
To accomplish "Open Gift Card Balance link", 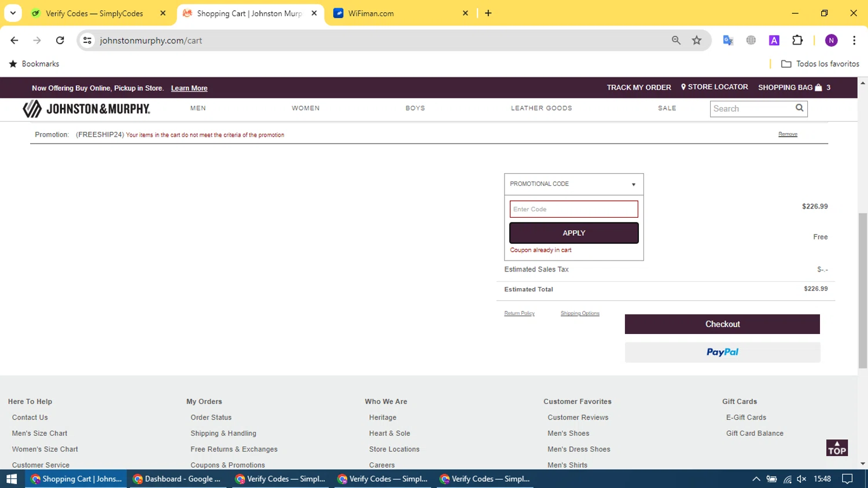I will (755, 433).
